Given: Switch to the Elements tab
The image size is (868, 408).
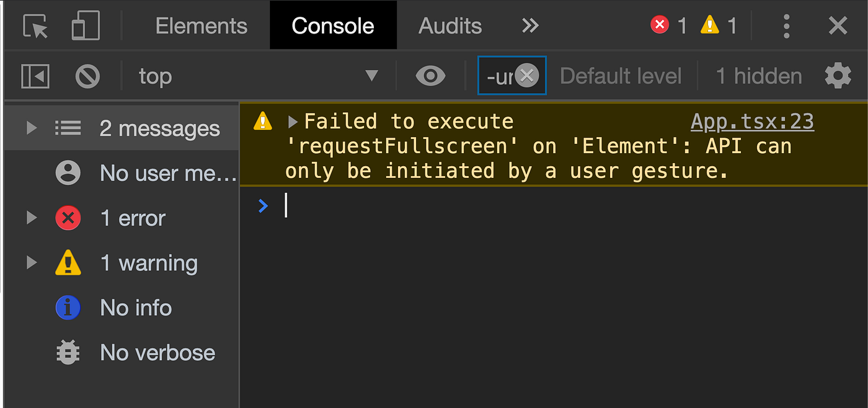Looking at the screenshot, I should pyautogui.click(x=201, y=25).
